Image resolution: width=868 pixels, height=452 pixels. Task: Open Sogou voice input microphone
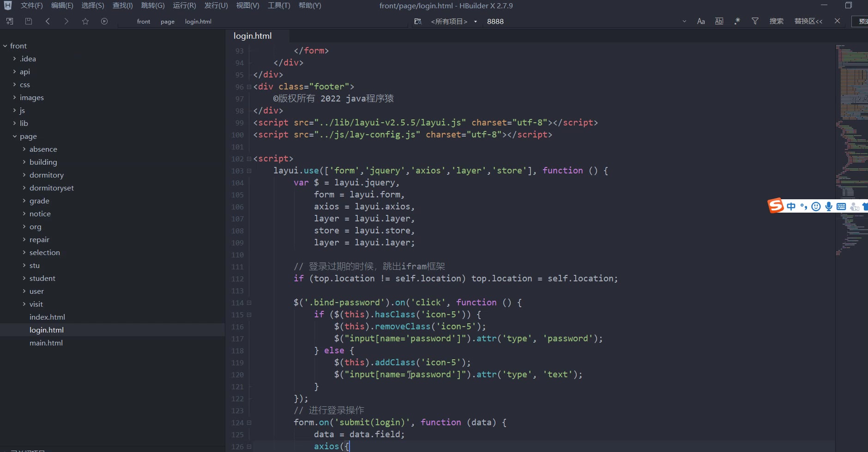point(829,207)
